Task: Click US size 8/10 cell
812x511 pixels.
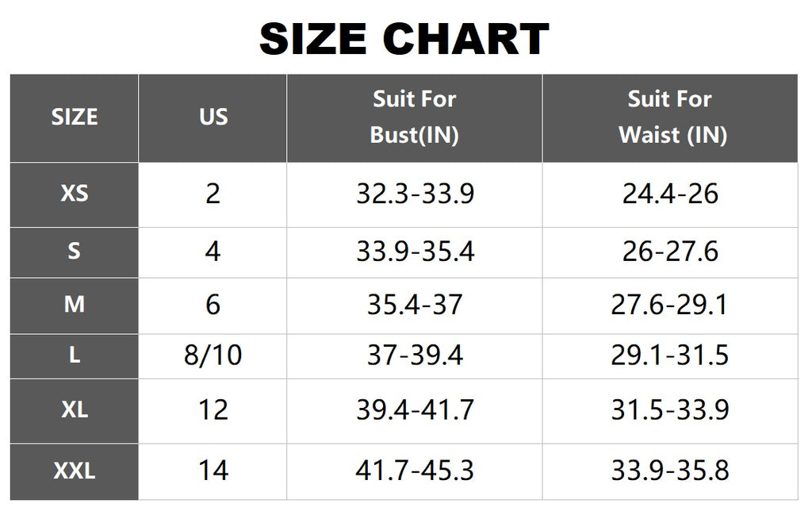Action: pyautogui.click(x=213, y=355)
